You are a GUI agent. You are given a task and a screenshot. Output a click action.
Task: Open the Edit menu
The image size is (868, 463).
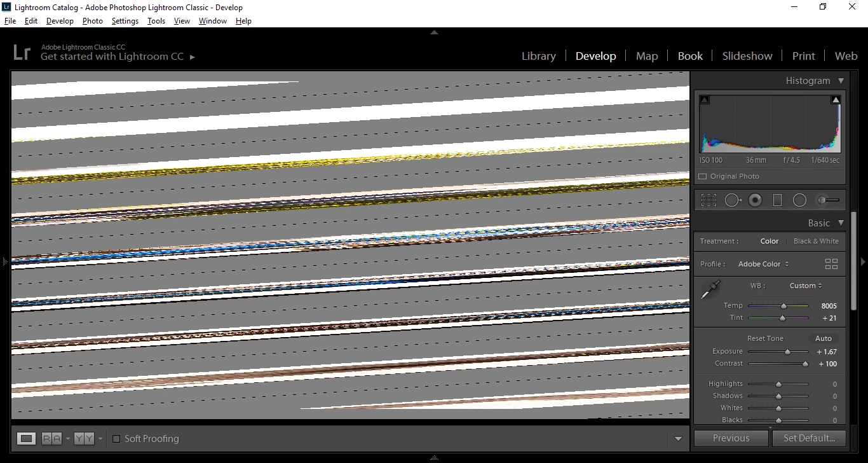[x=31, y=21]
